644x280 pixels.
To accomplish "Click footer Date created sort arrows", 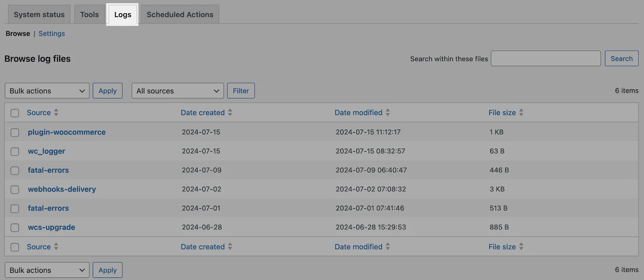I will (x=230, y=247).
